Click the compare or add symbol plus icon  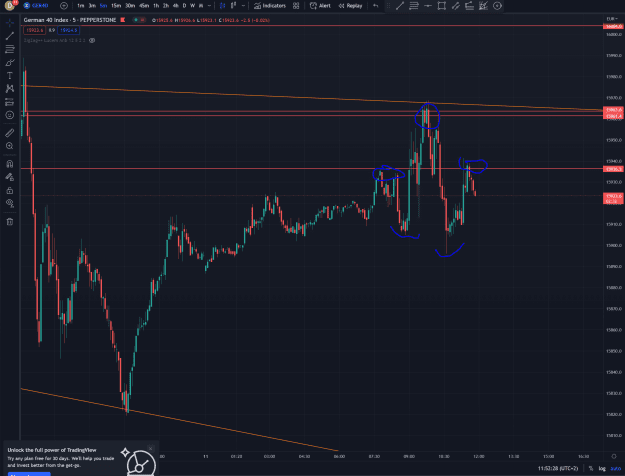[x=63, y=6]
